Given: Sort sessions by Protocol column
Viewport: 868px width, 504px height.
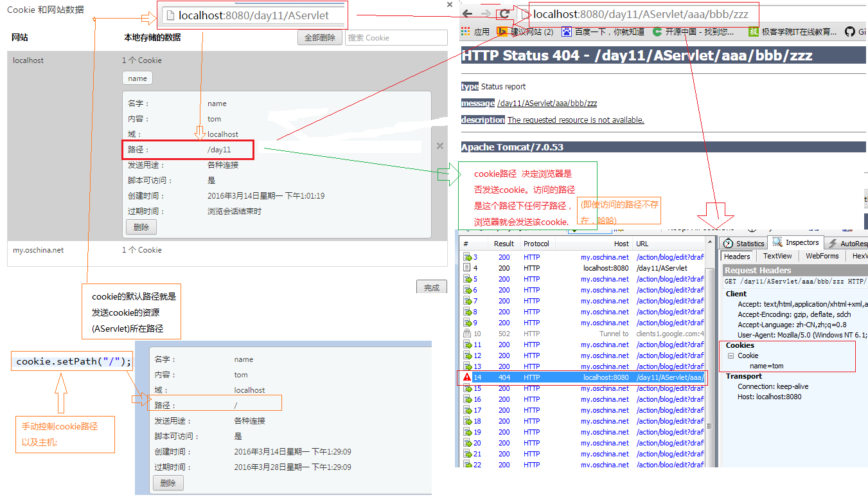Looking at the screenshot, I should pos(536,244).
